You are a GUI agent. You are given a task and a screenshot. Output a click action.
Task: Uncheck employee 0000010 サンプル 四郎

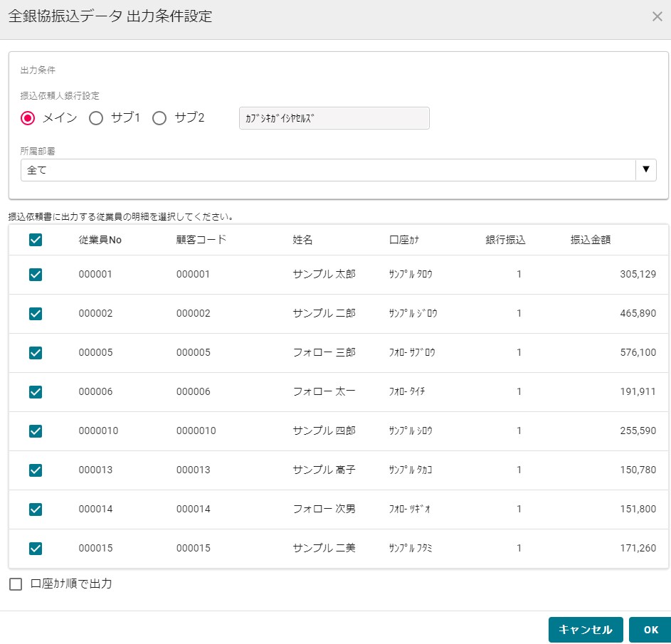click(x=36, y=431)
